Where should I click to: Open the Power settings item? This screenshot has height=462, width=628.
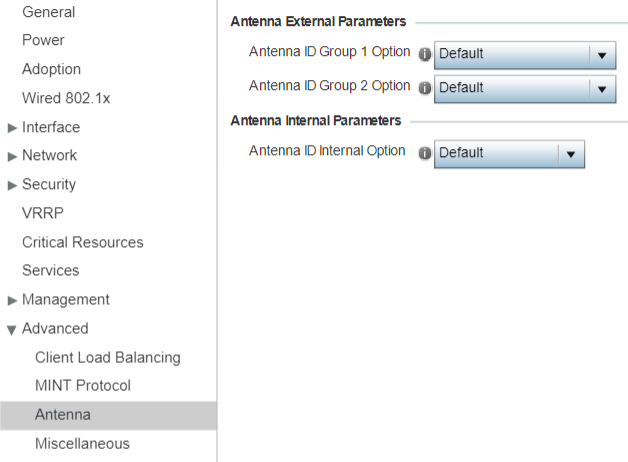coord(43,40)
